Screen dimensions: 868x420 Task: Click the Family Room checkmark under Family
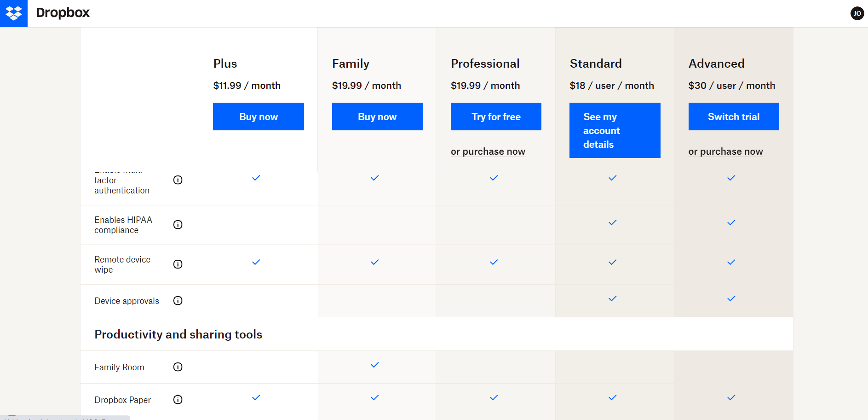[x=374, y=365]
